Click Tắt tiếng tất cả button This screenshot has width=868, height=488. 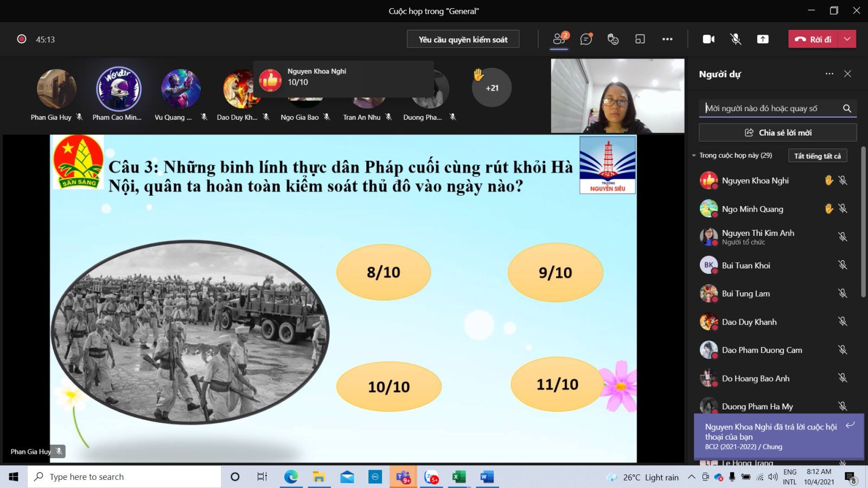(x=817, y=156)
